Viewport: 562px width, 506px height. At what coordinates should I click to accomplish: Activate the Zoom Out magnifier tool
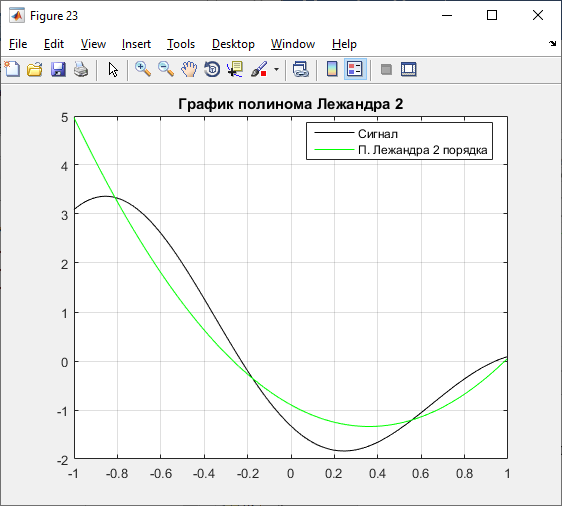pyautogui.click(x=166, y=69)
